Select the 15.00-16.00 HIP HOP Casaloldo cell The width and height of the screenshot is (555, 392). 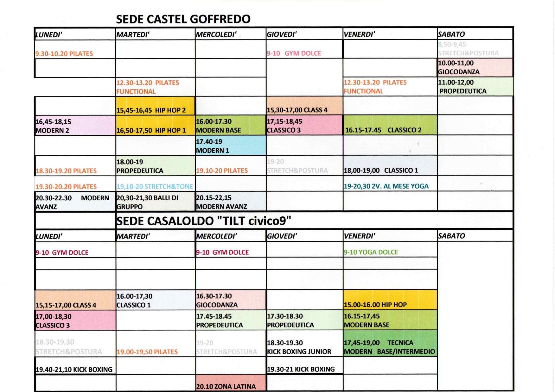point(390,300)
